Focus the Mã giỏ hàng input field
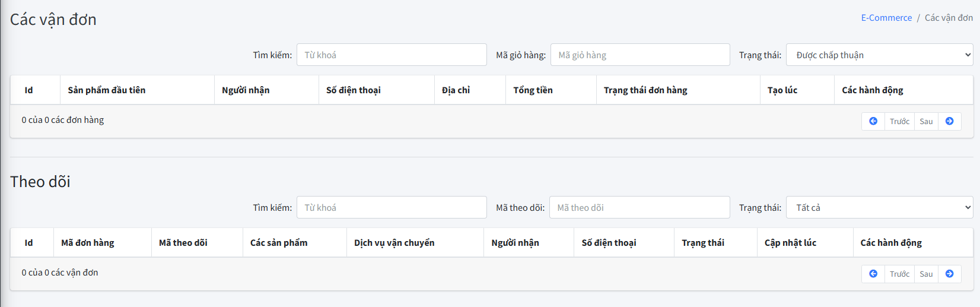This screenshot has width=980, height=307. click(x=640, y=55)
